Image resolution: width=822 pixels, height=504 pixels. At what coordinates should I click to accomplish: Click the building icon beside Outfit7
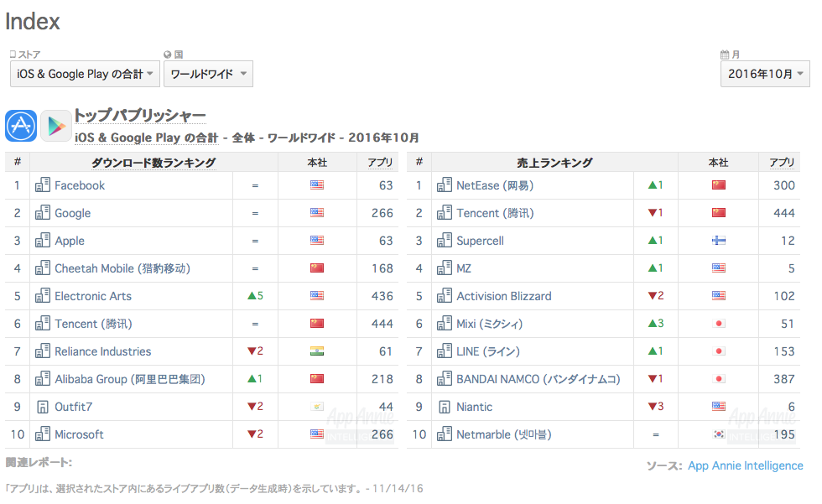(x=43, y=407)
